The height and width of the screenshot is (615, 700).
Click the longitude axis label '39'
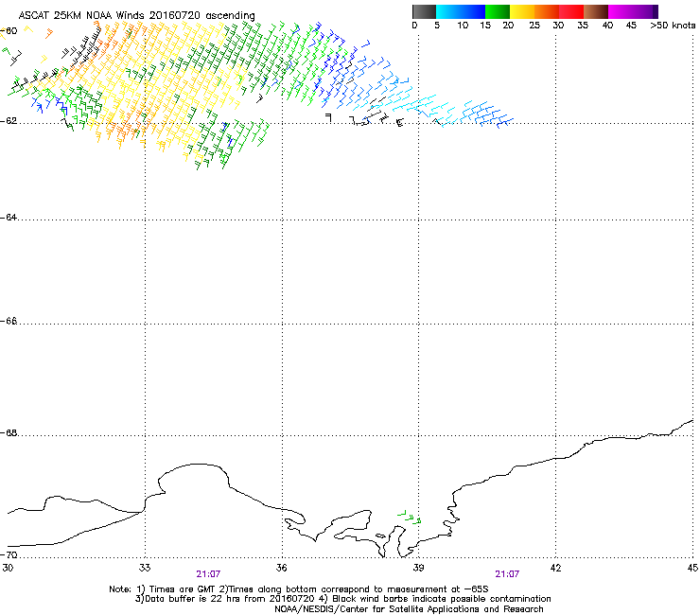click(x=418, y=568)
